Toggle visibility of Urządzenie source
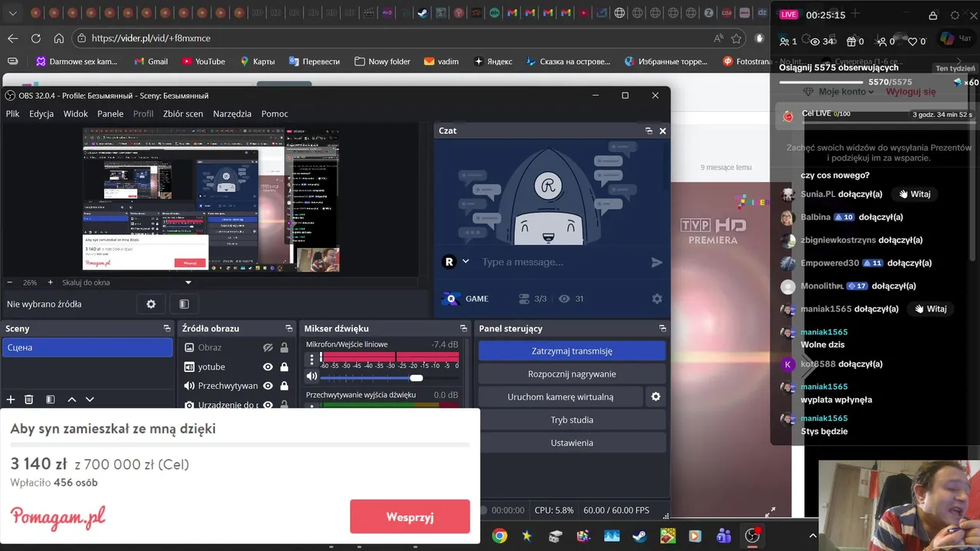Screen dimensions: 980x551 [268, 405]
